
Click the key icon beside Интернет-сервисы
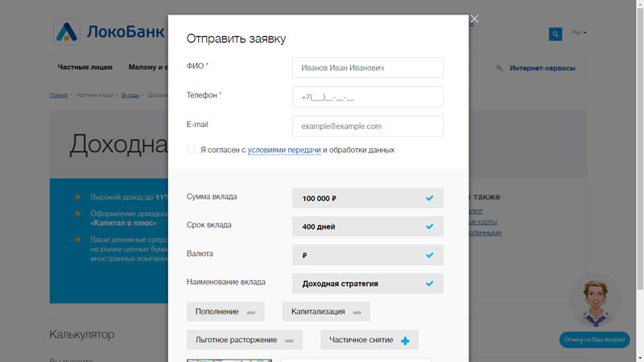tap(499, 68)
